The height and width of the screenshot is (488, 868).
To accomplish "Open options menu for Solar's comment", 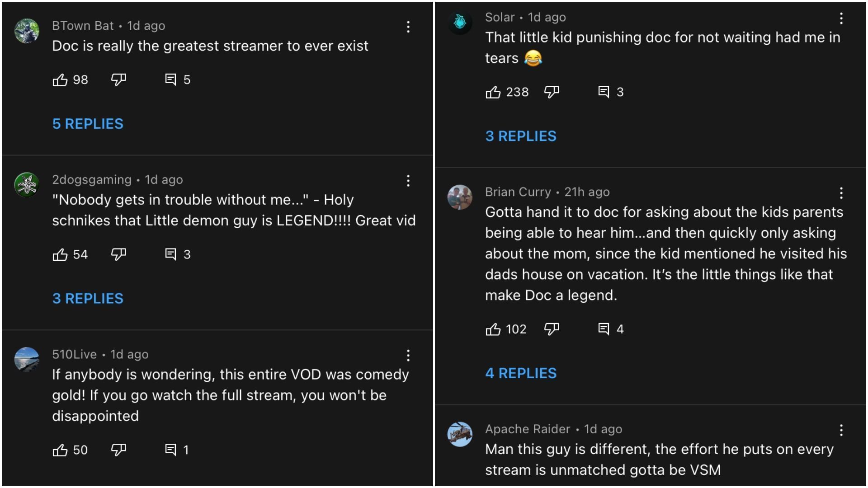I will coord(841,19).
